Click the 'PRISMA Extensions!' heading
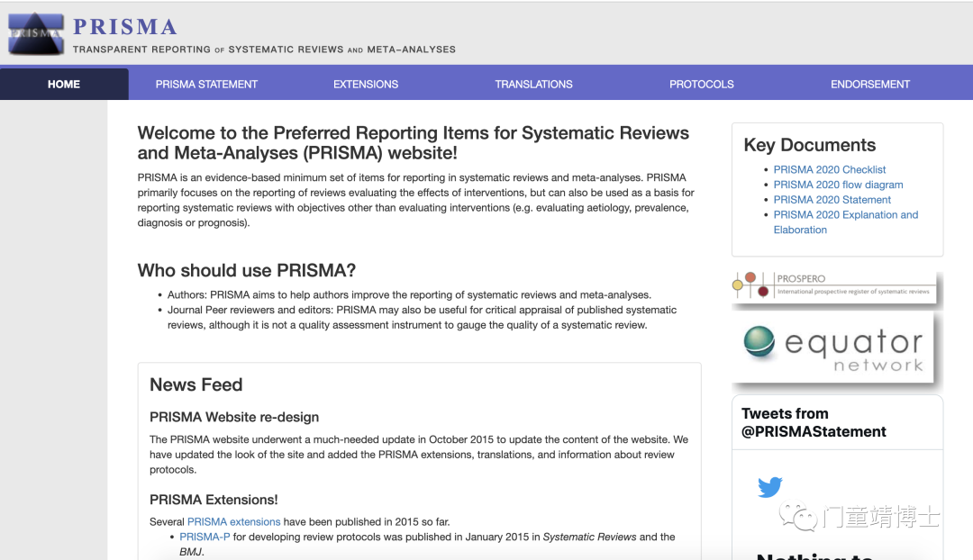 (214, 499)
